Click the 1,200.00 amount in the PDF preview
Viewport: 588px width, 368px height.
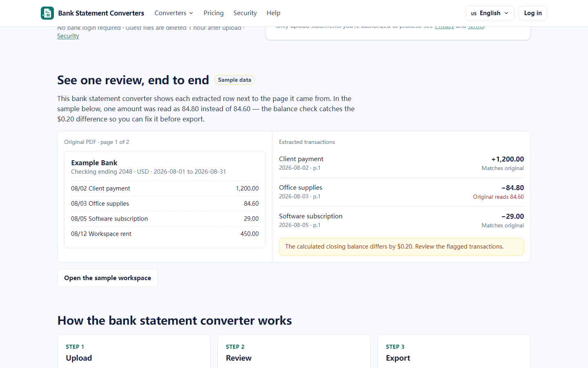(x=247, y=188)
